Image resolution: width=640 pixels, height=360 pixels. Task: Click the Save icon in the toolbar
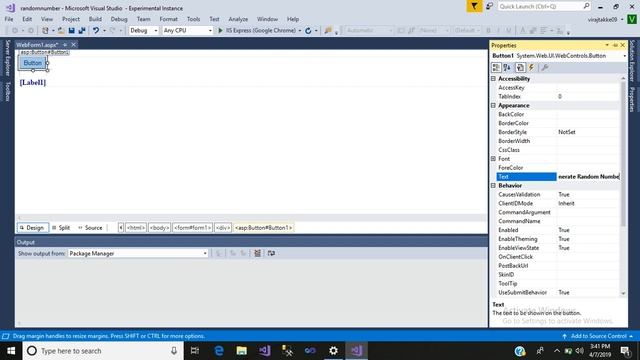(x=71, y=31)
